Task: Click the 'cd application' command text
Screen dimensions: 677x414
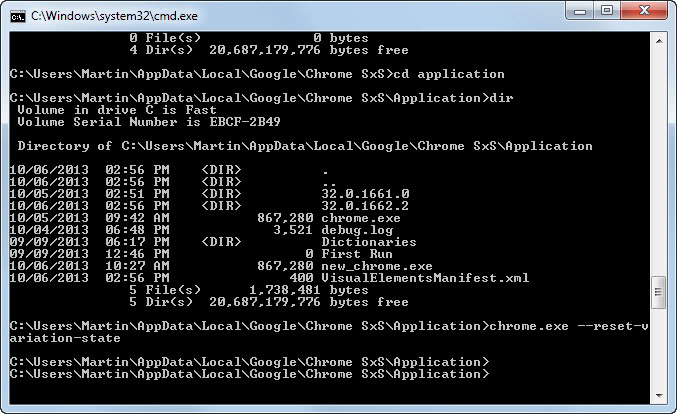Action: pos(449,74)
